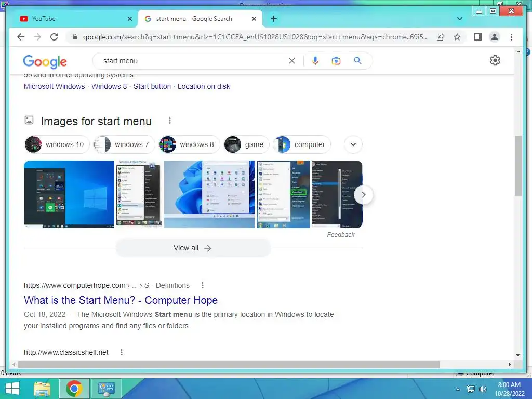Click Images for start menu heading
The width and height of the screenshot is (532, 399).
coord(96,121)
